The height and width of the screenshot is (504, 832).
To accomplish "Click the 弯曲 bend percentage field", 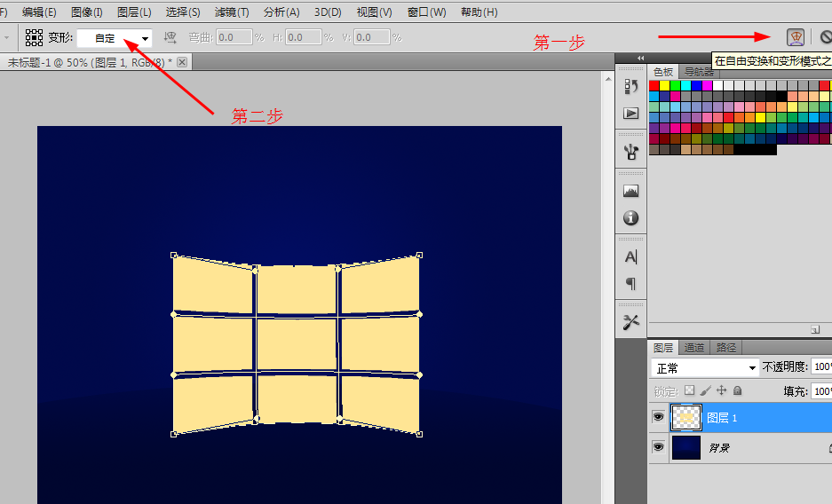I will [x=234, y=37].
